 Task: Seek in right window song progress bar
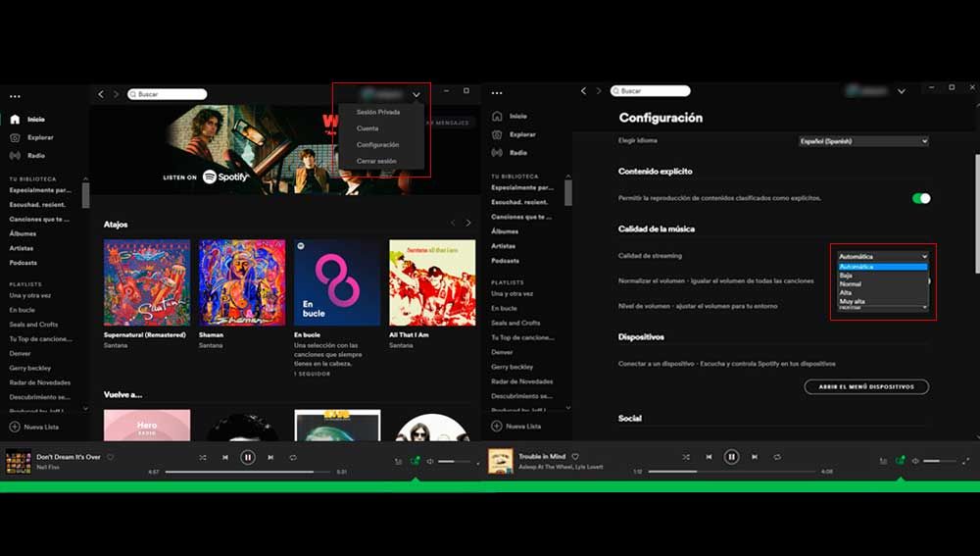pos(731,471)
